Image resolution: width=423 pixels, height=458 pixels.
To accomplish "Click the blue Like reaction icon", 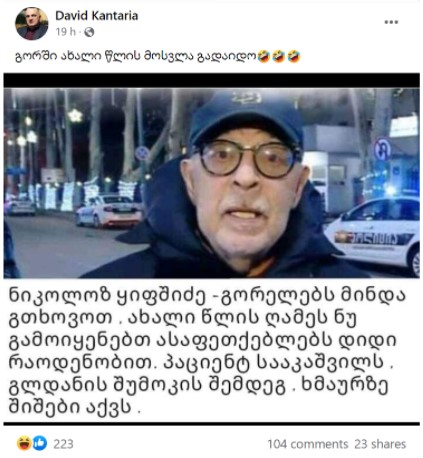I will coord(40,443).
